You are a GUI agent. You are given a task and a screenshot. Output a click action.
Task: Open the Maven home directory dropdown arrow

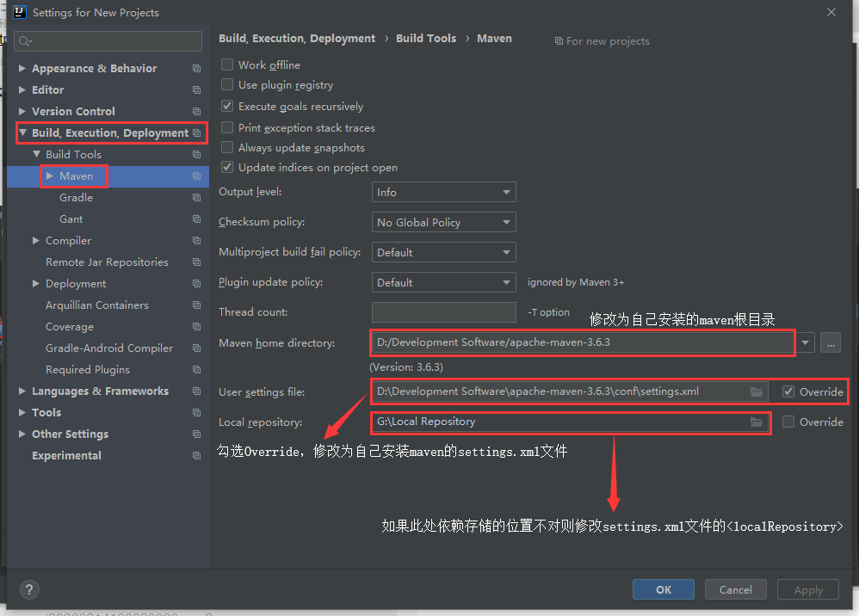pos(804,342)
